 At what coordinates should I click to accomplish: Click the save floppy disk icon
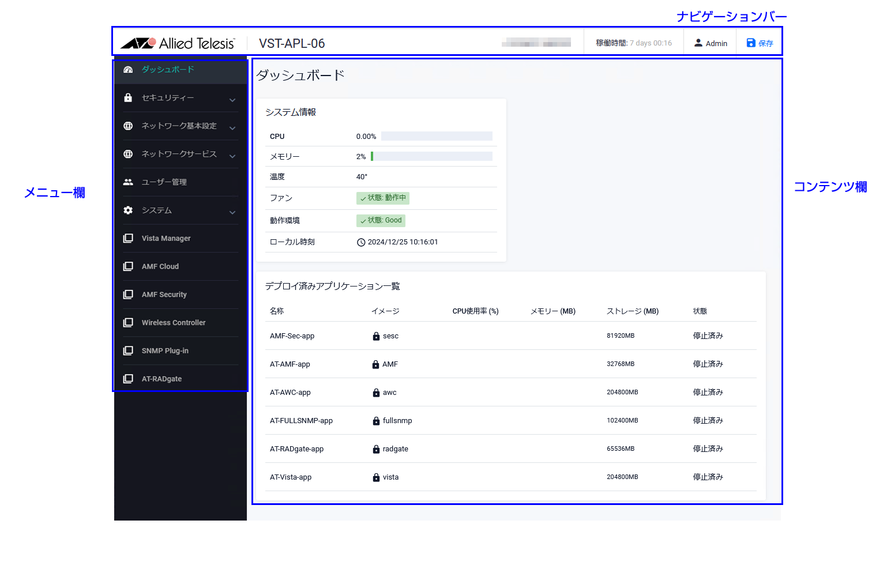coord(751,43)
